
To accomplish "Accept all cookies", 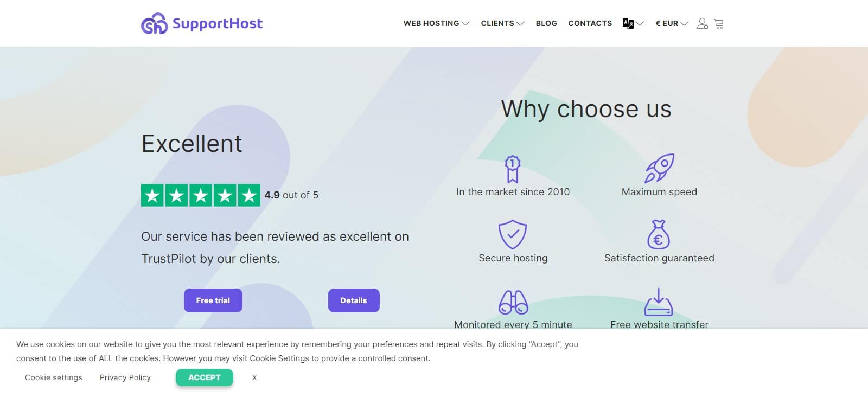I will coord(205,377).
